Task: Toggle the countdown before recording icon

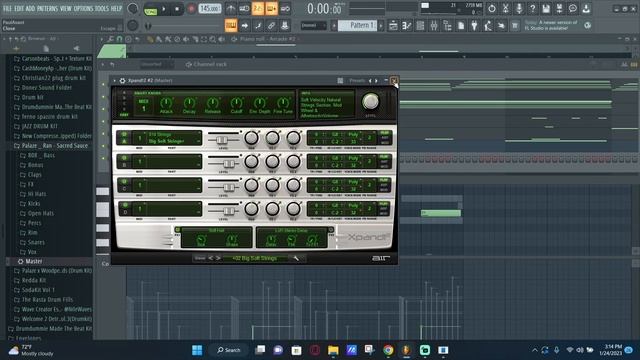Action: tap(258, 9)
